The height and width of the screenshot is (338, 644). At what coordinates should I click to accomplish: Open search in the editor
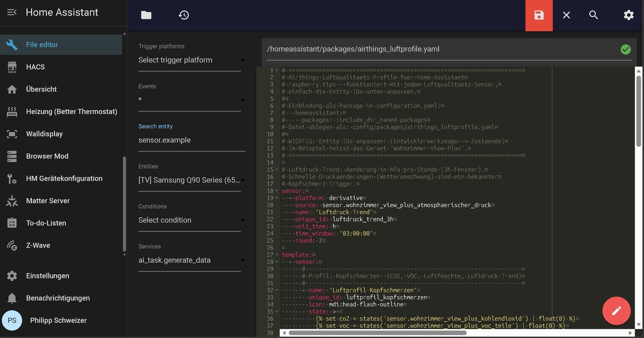593,15
